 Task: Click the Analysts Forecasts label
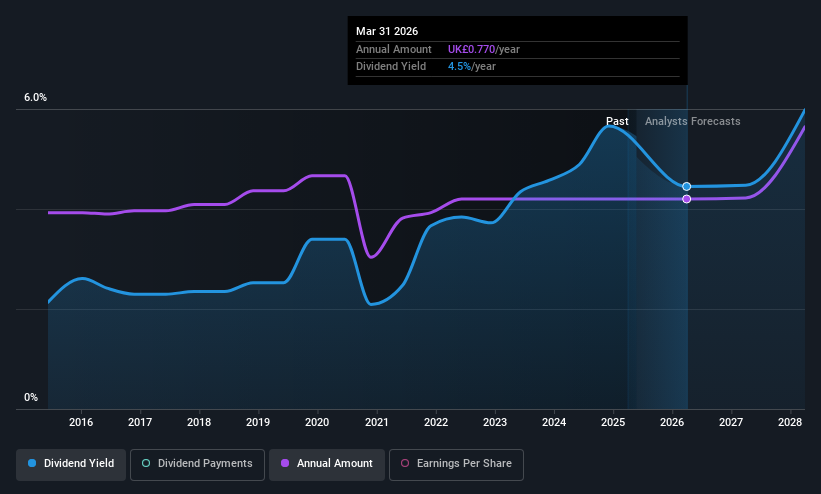click(x=692, y=121)
